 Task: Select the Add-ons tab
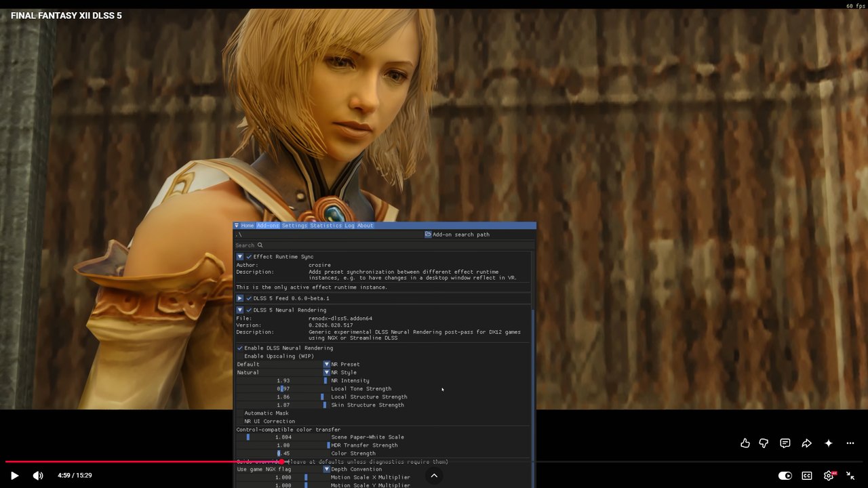pos(268,226)
